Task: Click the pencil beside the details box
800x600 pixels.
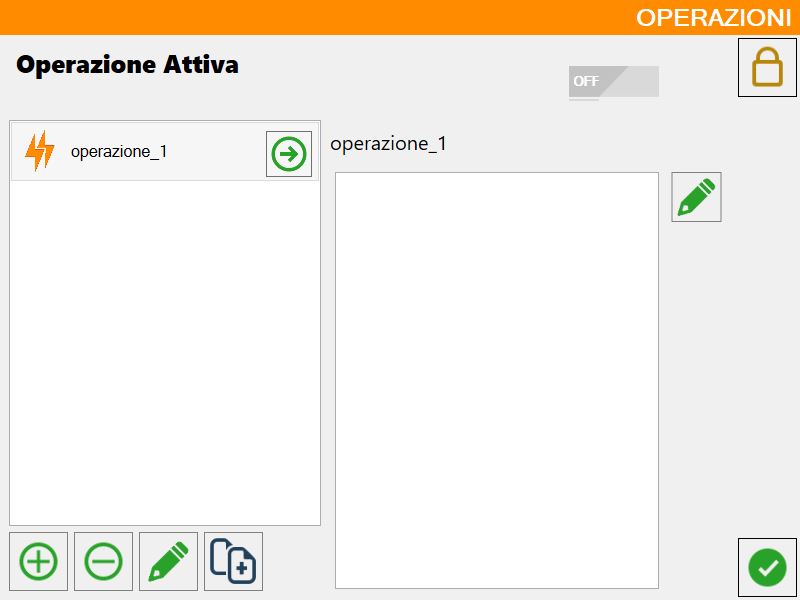Action: (696, 197)
